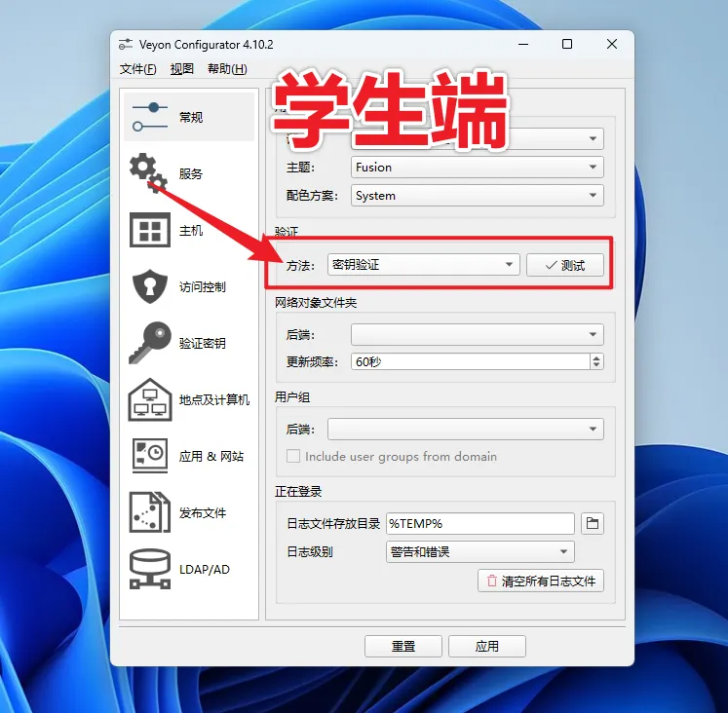Screen dimensions: 728x713
Task: Click the %TEMP% log directory field
Action: pos(480,523)
